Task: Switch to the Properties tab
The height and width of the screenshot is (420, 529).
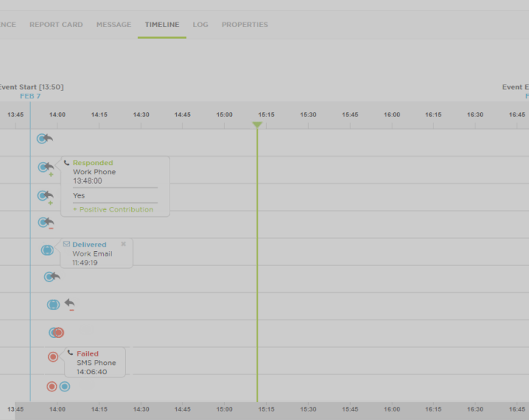Action: click(x=244, y=25)
